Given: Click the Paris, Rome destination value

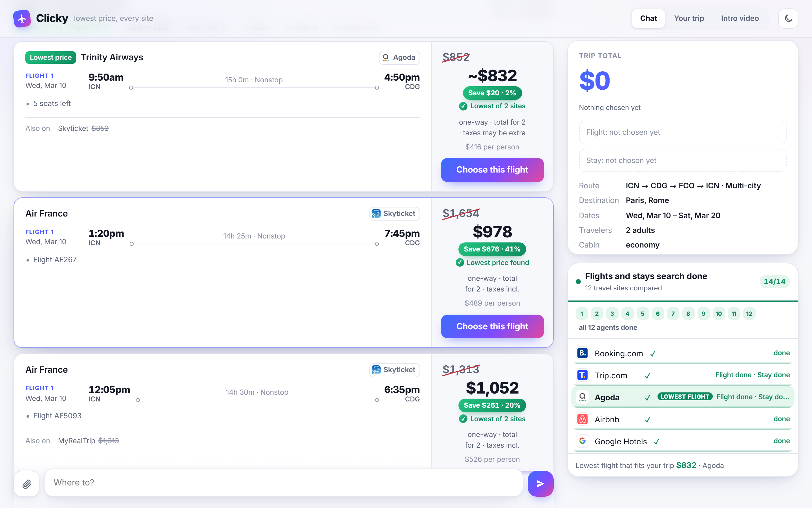Looking at the screenshot, I should [647, 201].
